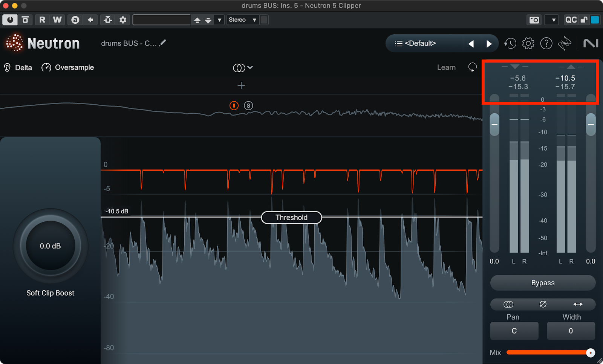Screen dimensions: 603x364
Task: Expand the band mode overlapping-circles dropdown
Action: click(x=243, y=68)
